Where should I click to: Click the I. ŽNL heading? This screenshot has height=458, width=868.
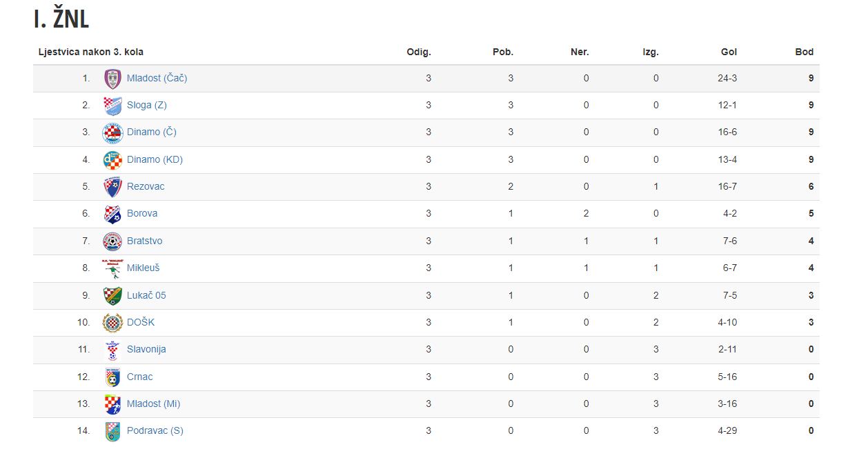tap(61, 19)
